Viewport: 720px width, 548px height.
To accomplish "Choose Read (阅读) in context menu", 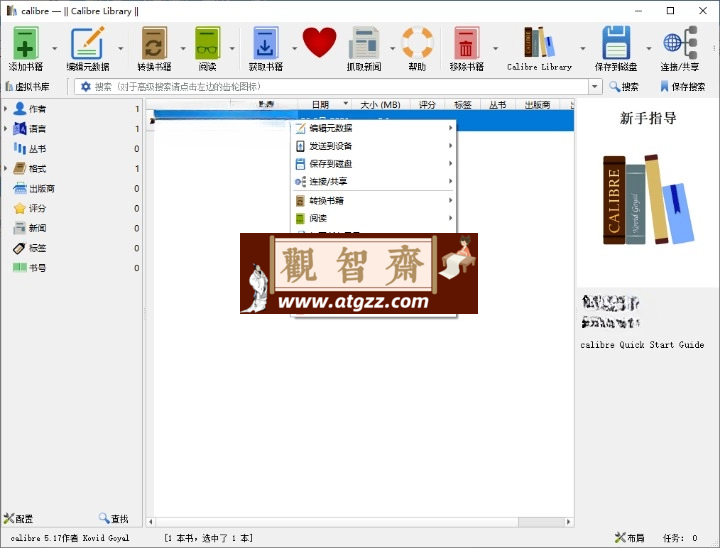I will [x=374, y=218].
